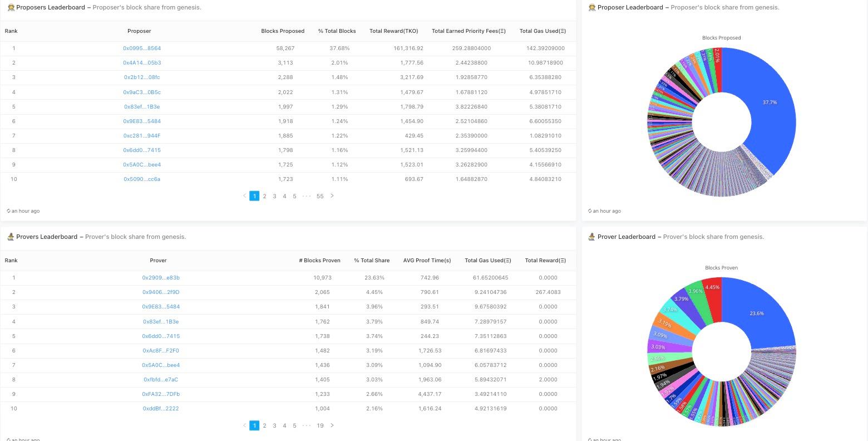Open proposer address 0x83ef...1B3e
Screen dimensions: 868x441
[142, 107]
